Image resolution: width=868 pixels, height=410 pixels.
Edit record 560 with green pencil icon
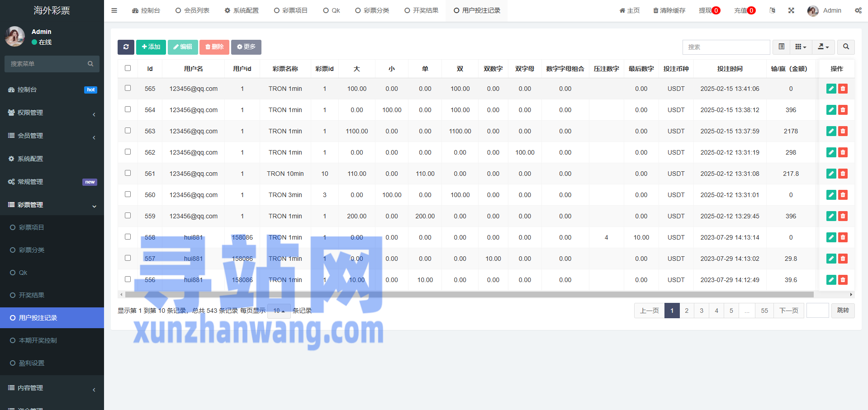[831, 195]
